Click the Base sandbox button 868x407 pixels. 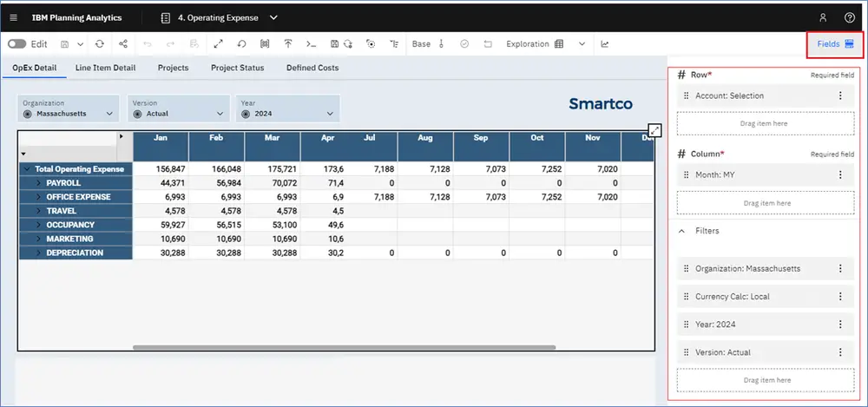point(421,43)
